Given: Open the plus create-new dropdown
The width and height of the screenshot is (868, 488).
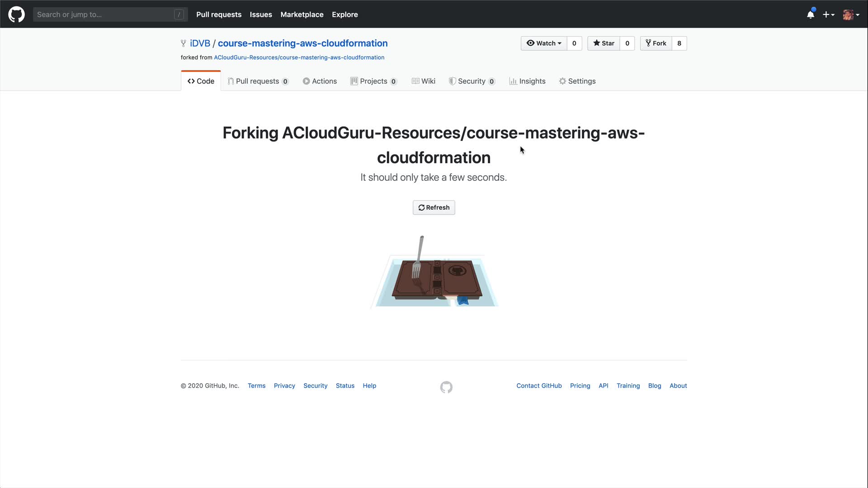Looking at the screenshot, I should [828, 14].
